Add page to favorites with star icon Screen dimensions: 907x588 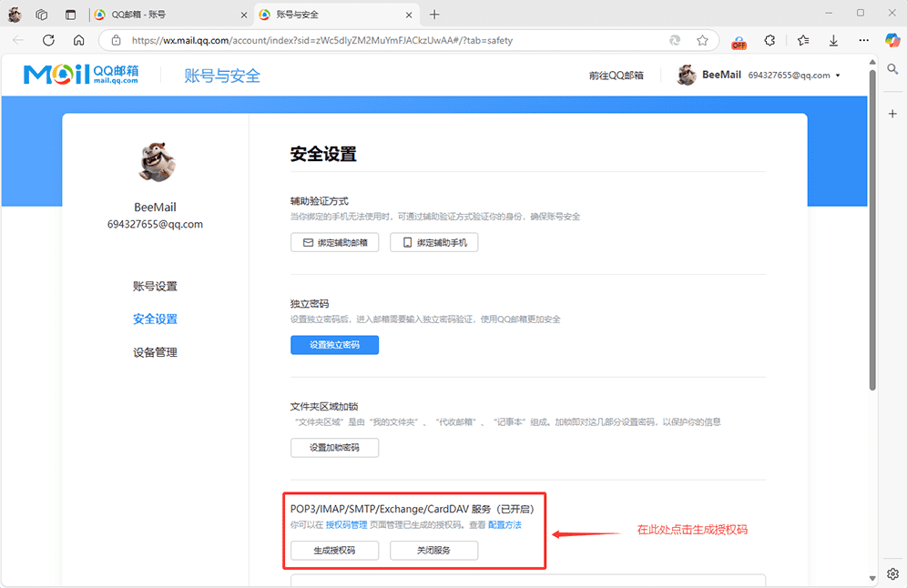(702, 40)
